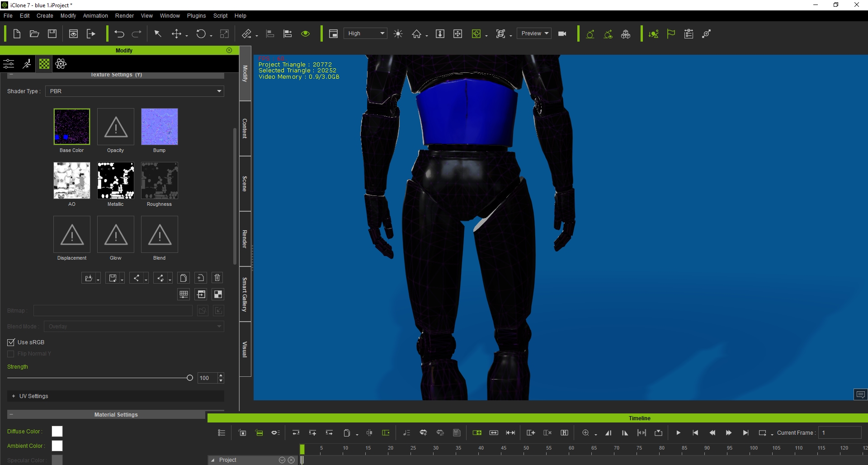Viewport: 868px width, 465px height.
Task: Open the Script menu
Action: coord(221,16)
